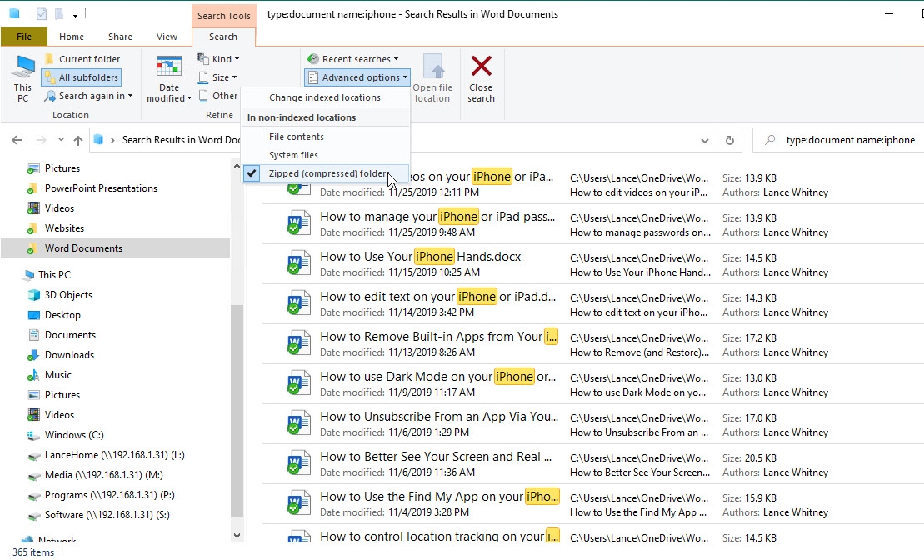Go up one folder level arrow

(x=78, y=140)
